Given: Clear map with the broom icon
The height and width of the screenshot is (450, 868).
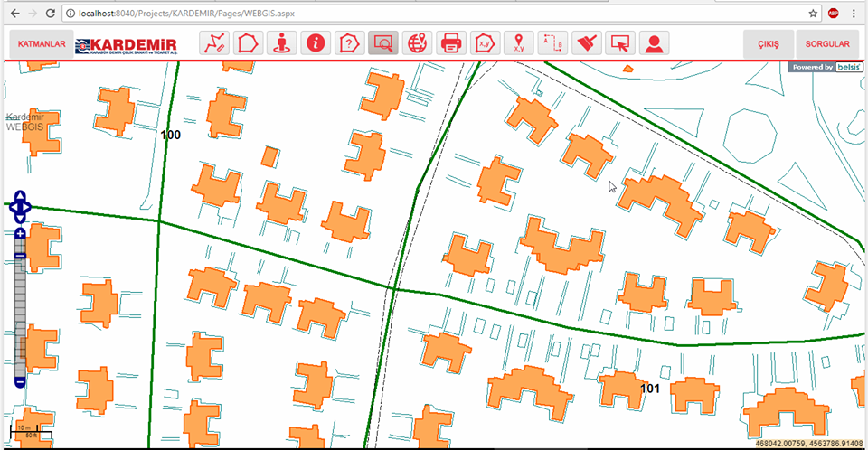Looking at the screenshot, I should click(586, 42).
